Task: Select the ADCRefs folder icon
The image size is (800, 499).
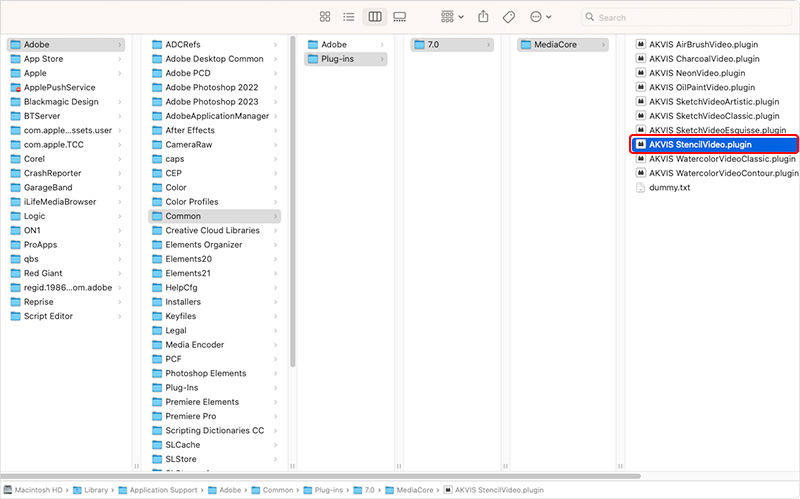Action: 157,44
